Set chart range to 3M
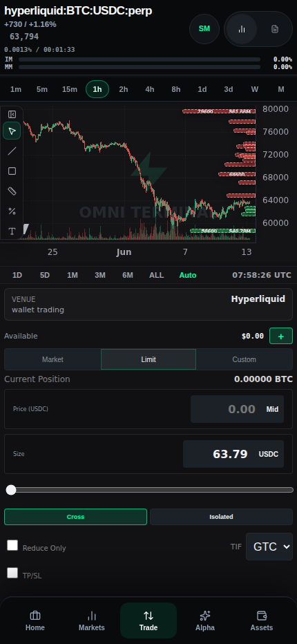Screen dimensions: 297x644 (100, 275)
